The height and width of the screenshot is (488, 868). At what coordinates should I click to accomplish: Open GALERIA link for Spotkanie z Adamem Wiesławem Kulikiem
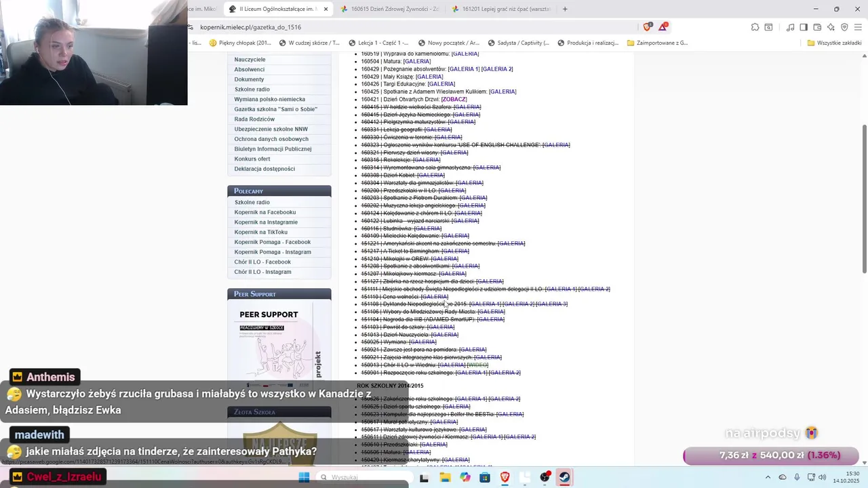502,91
